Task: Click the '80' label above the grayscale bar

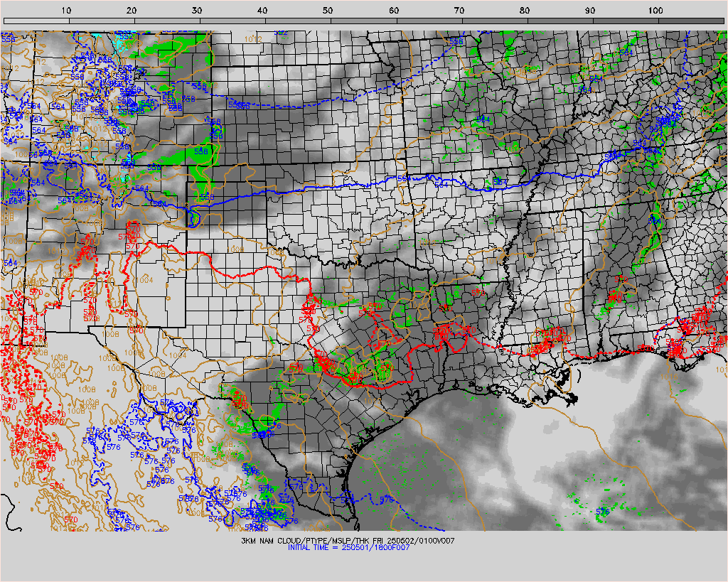Action: click(525, 11)
